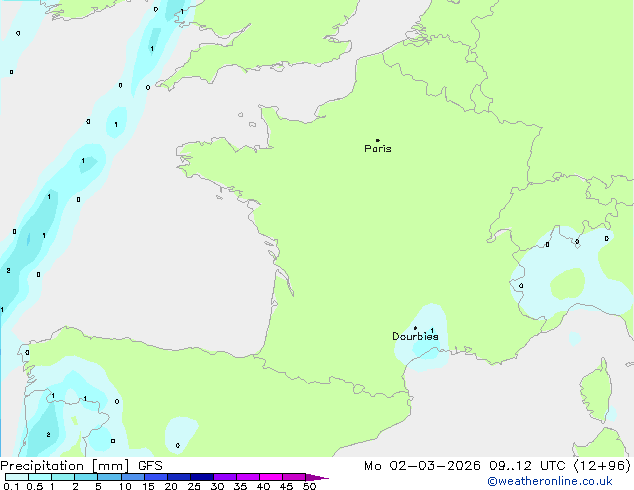Click the '(12+96)' forecast offset text
The height and width of the screenshot is (490, 634).
coord(602,466)
